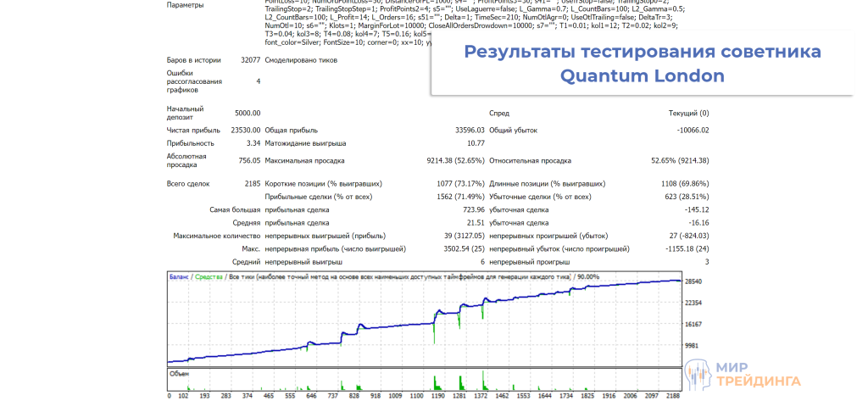Screen dimensions: 868x401
Task: Select the Чистая прибыль value 23530.00
Action: 245,130
